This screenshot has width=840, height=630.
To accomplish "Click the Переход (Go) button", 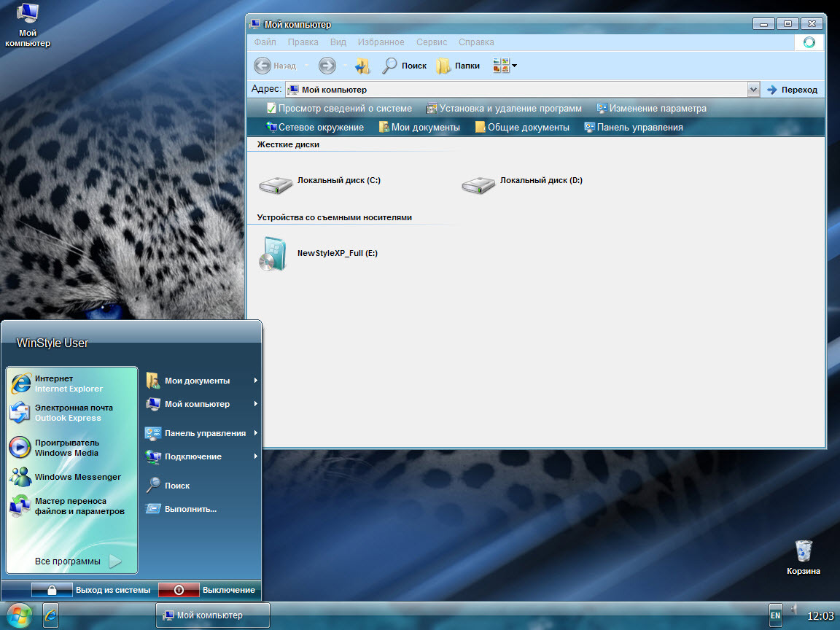I will point(793,90).
